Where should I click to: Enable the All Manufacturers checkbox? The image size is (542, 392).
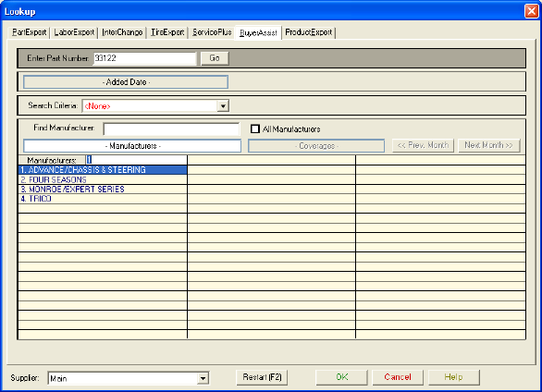(255, 129)
